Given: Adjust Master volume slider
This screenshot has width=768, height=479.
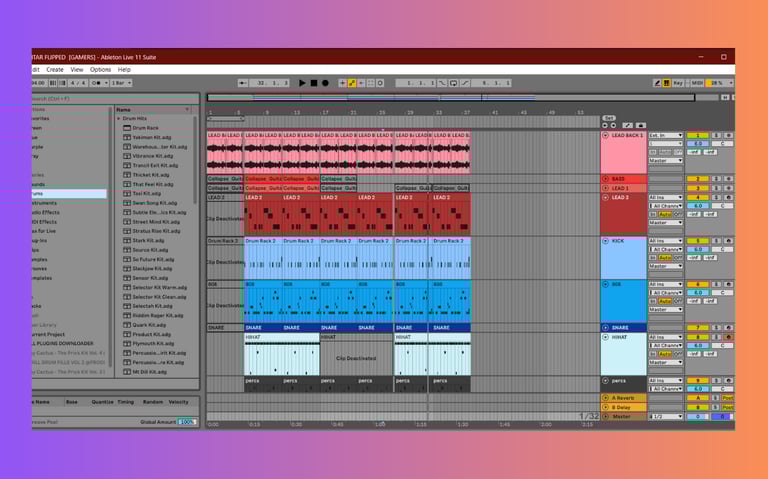Looking at the screenshot, I should click(697, 416).
